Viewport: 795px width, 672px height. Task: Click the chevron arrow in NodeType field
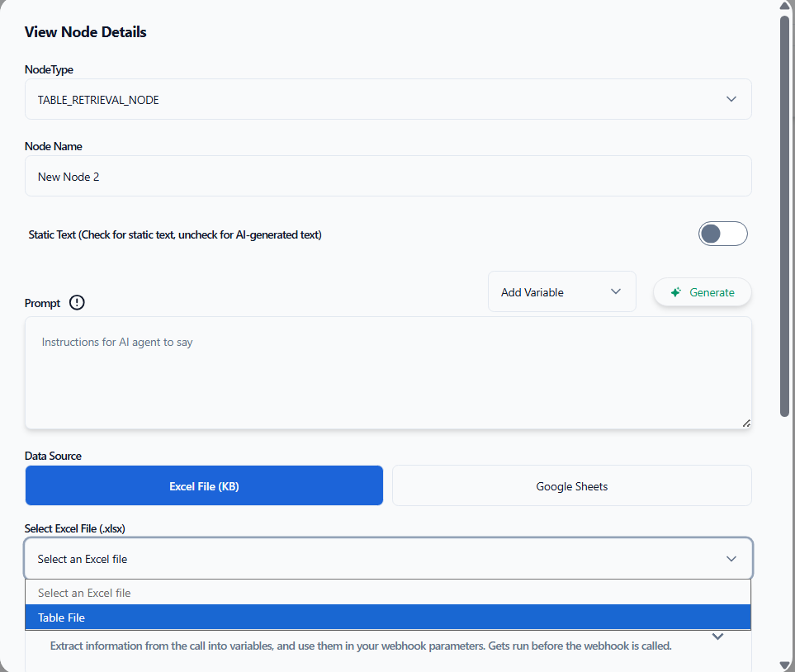[x=731, y=99]
